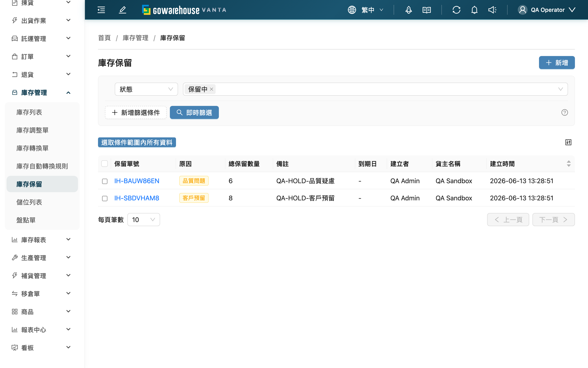
Task: Collapse the 庫存管理 menu chevron
Action: pos(69,92)
